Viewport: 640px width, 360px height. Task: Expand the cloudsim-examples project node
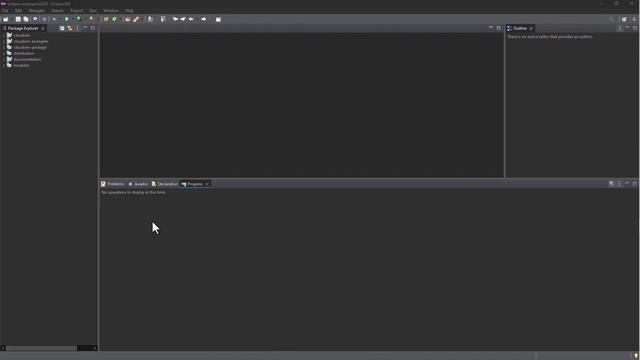point(4,41)
